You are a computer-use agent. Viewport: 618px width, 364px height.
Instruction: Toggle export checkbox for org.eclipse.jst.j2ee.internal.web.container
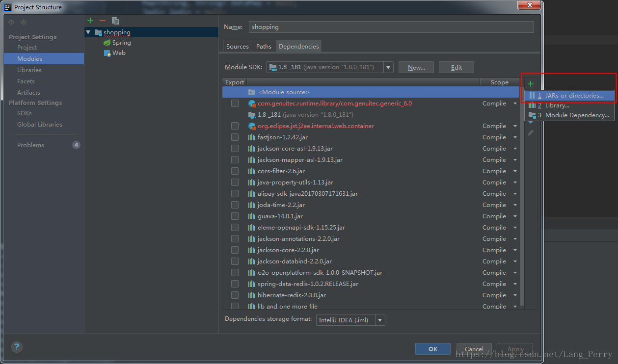(x=235, y=126)
